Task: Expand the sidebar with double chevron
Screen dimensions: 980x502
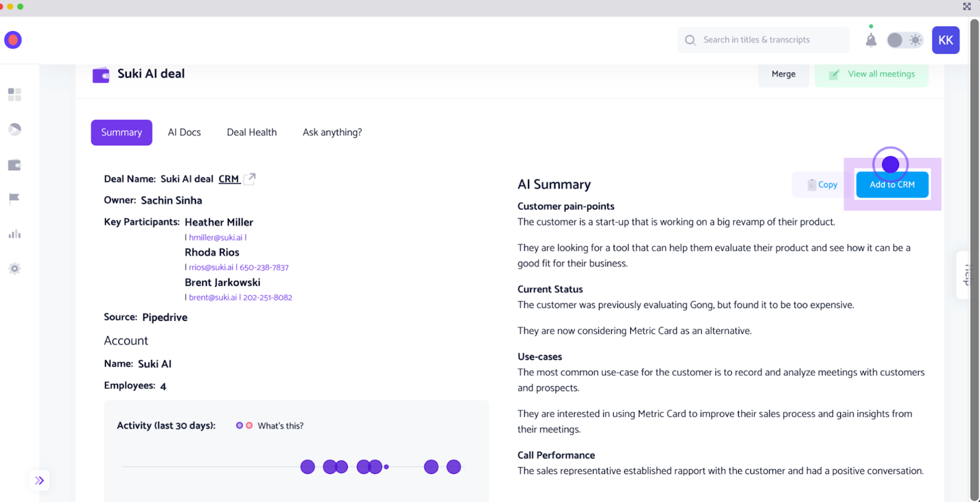Action: coord(39,481)
